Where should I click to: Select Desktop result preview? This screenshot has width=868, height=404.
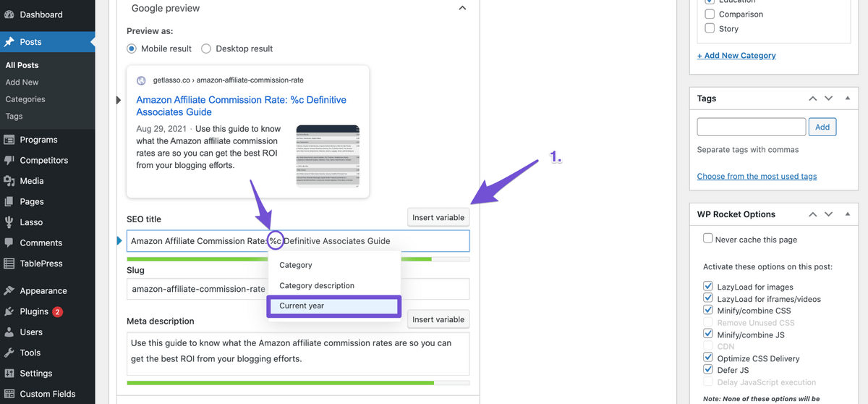click(206, 49)
